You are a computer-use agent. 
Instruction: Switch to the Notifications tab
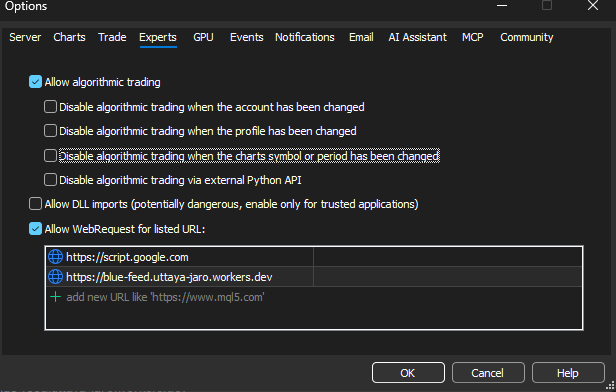[305, 37]
